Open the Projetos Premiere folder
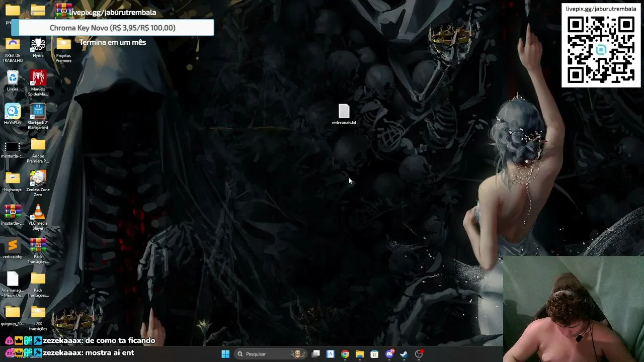 pyautogui.click(x=63, y=50)
